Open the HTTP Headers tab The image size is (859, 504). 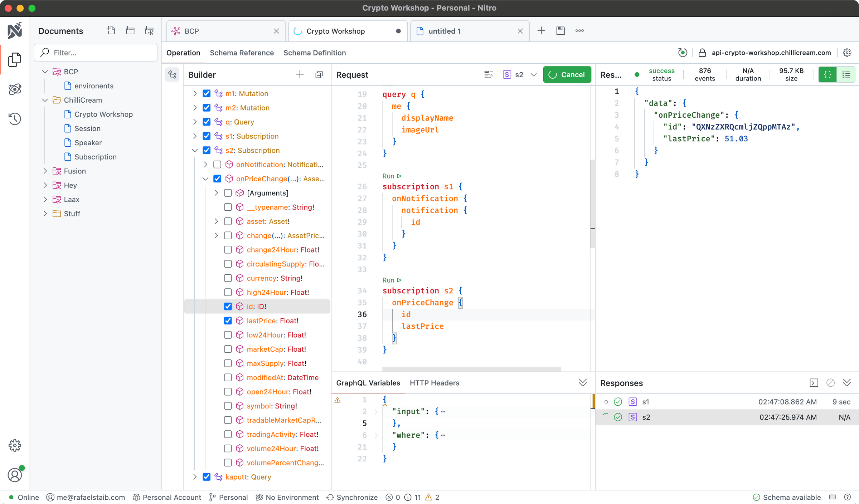coord(434,383)
